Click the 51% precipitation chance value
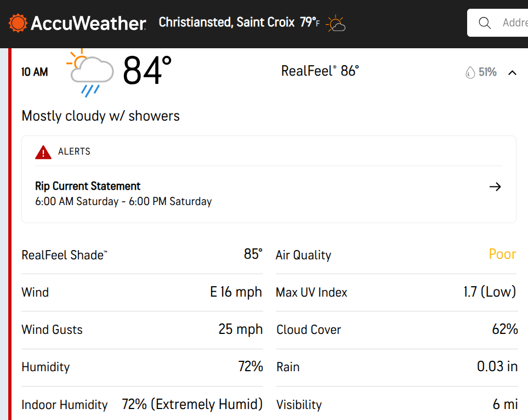 pyautogui.click(x=487, y=72)
